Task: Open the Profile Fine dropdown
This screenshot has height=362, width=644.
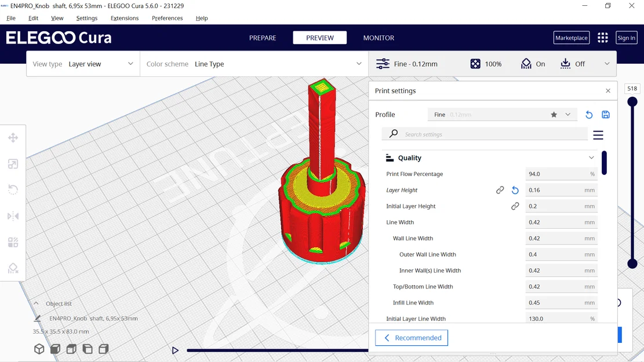Action: pyautogui.click(x=503, y=115)
